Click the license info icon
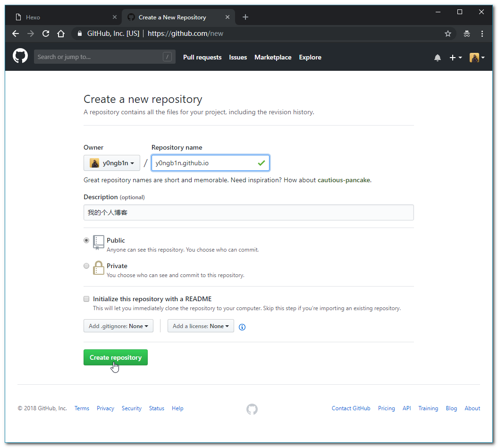The height and width of the screenshot is (448, 498). pos(242,327)
